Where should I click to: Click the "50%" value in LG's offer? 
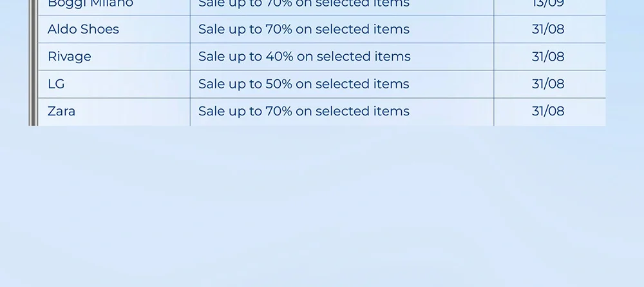coord(279,84)
